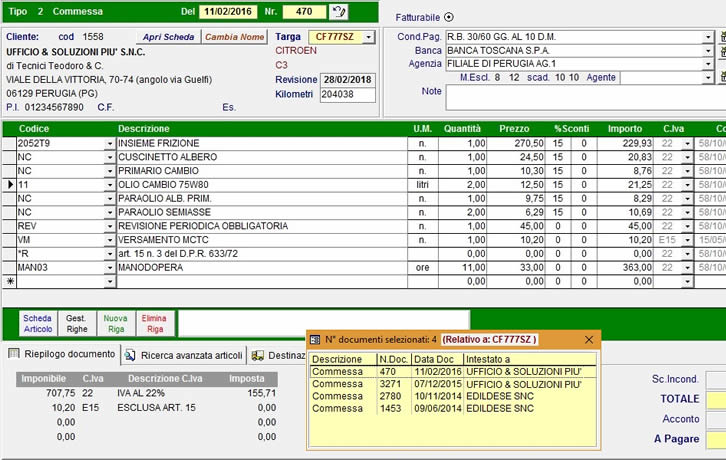Select Commessa 2780 in the popup list
726x460 pixels.
(452, 396)
